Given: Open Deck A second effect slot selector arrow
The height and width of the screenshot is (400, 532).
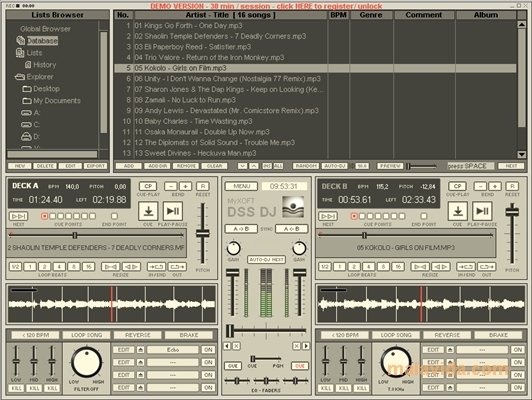Looking at the screenshot, I should click(x=140, y=362).
